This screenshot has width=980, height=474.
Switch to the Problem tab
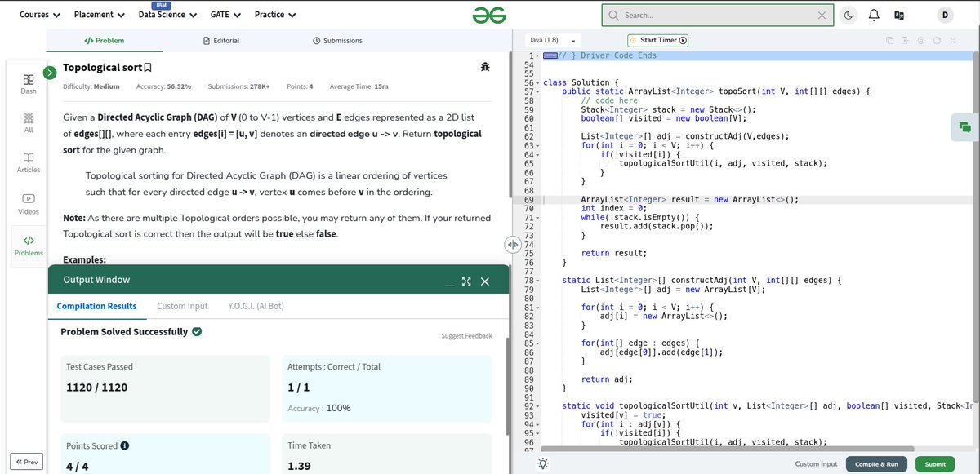pyautogui.click(x=105, y=40)
